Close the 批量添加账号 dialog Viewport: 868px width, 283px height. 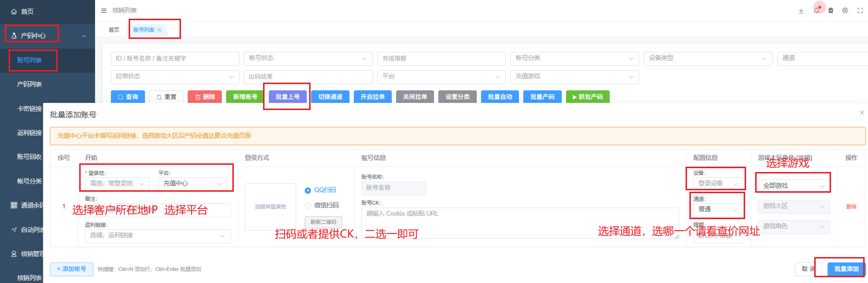(x=862, y=113)
